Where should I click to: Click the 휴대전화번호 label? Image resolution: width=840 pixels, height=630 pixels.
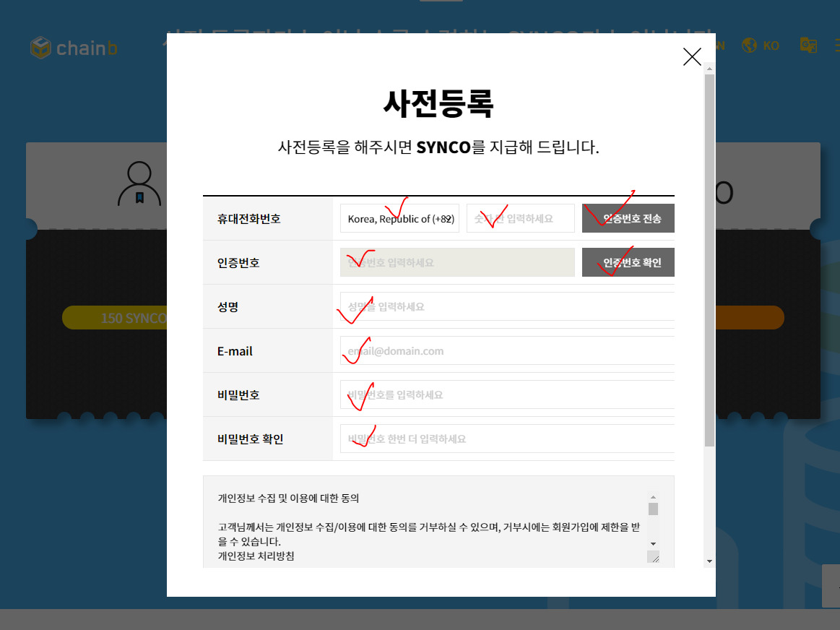click(248, 219)
